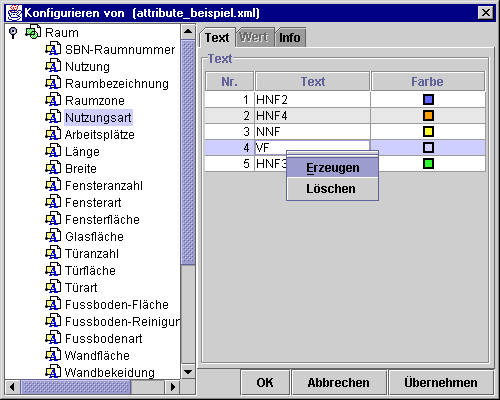Select Raumbezeichnung in the tree
The height and width of the screenshot is (400, 500).
117,83
